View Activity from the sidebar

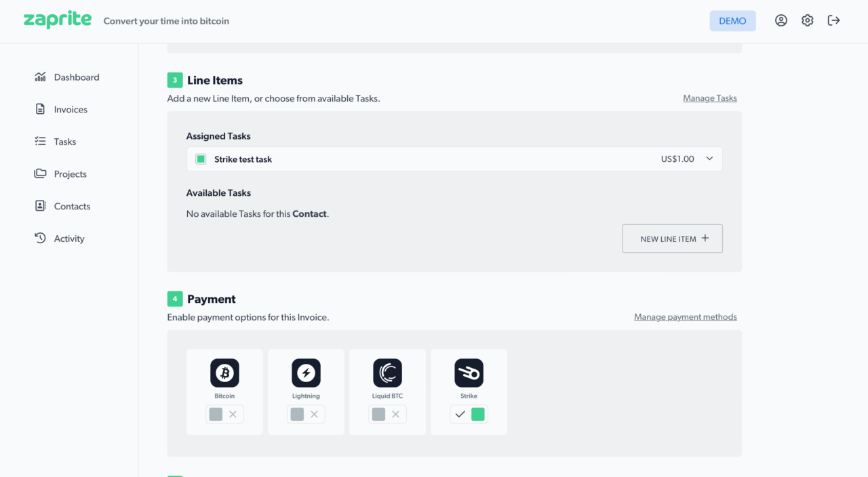pos(69,239)
